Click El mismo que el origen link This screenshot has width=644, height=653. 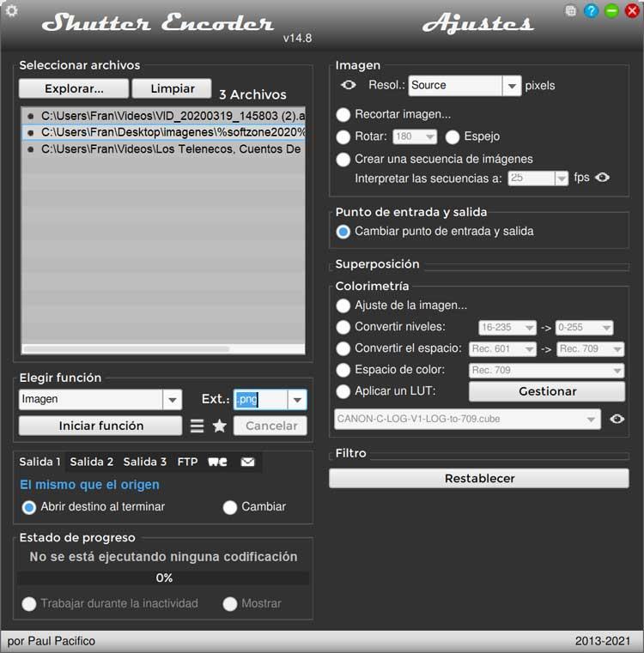89,485
